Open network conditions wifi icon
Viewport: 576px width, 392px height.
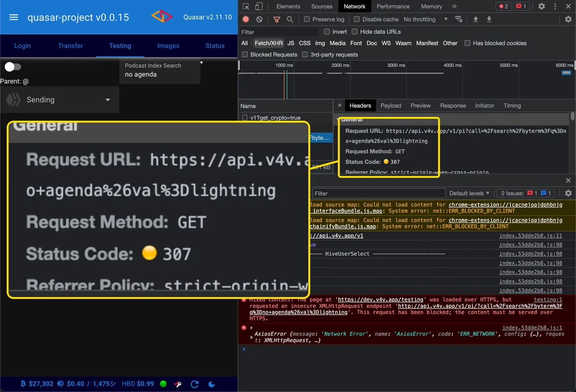coord(459,19)
